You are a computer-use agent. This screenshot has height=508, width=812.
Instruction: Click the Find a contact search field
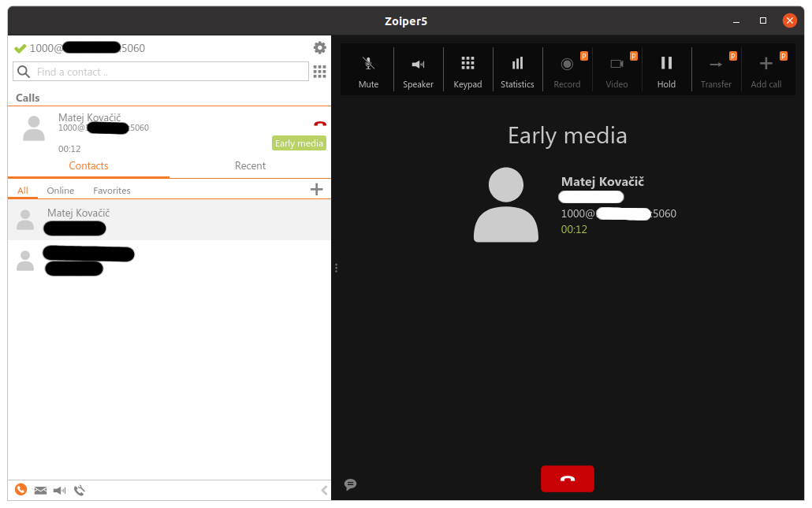click(160, 71)
